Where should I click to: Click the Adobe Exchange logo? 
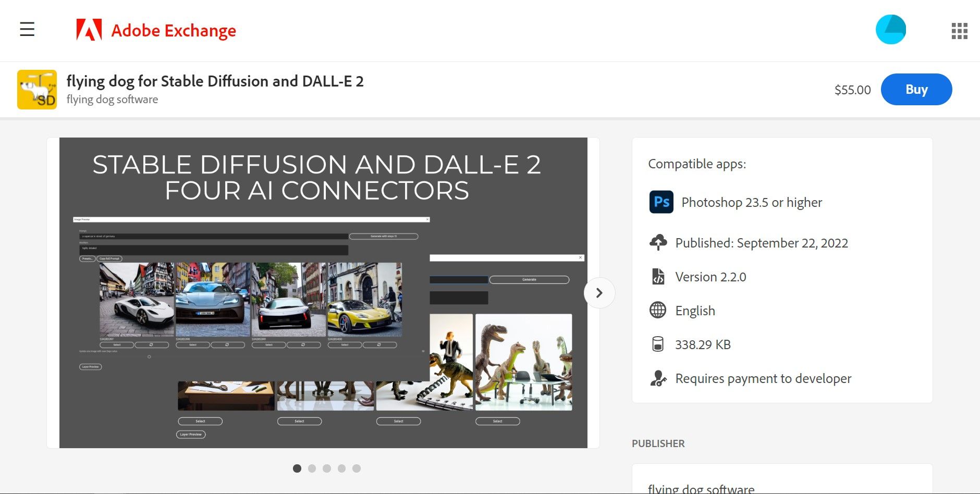point(156,30)
